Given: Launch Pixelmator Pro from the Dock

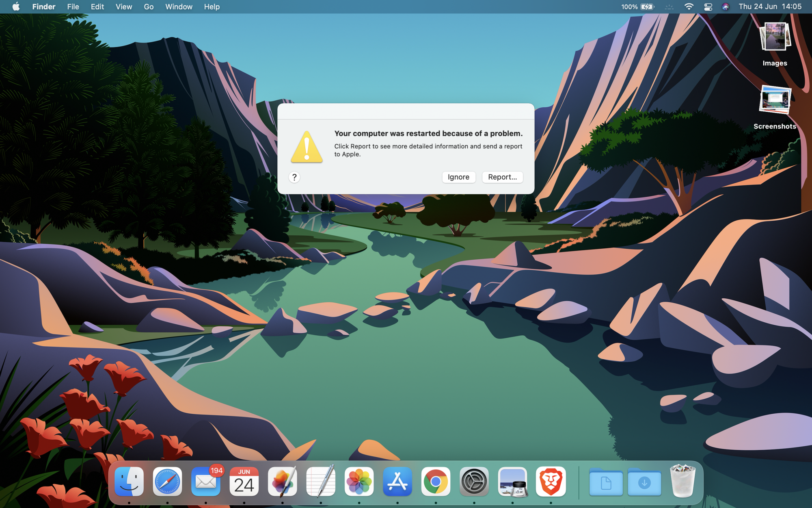Looking at the screenshot, I should click(x=282, y=482).
